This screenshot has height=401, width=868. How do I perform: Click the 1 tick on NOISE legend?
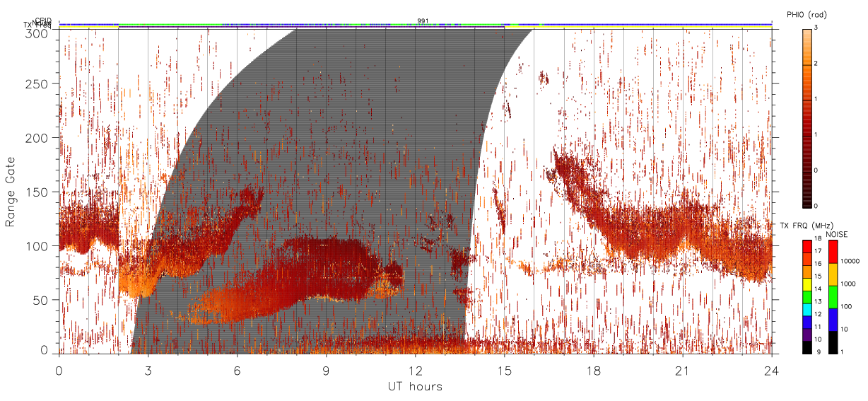(842, 351)
